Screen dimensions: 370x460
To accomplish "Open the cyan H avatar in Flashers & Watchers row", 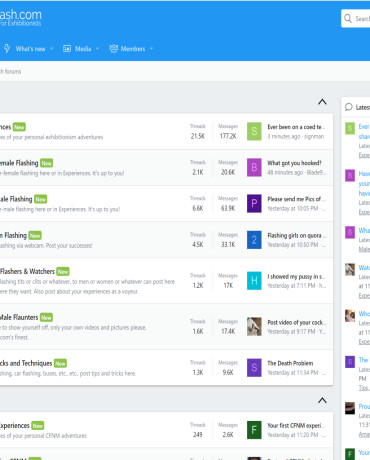I will pos(254,281).
